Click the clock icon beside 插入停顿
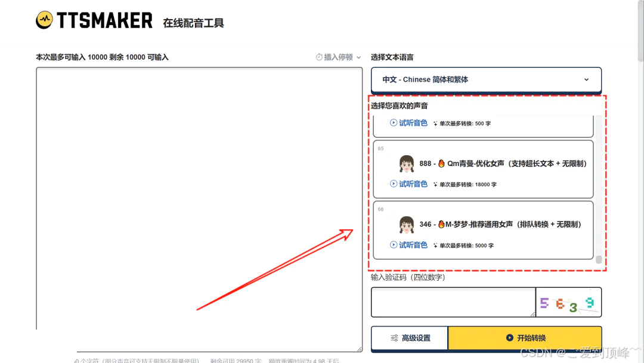Viewport: 644px width, 363px height. point(318,57)
